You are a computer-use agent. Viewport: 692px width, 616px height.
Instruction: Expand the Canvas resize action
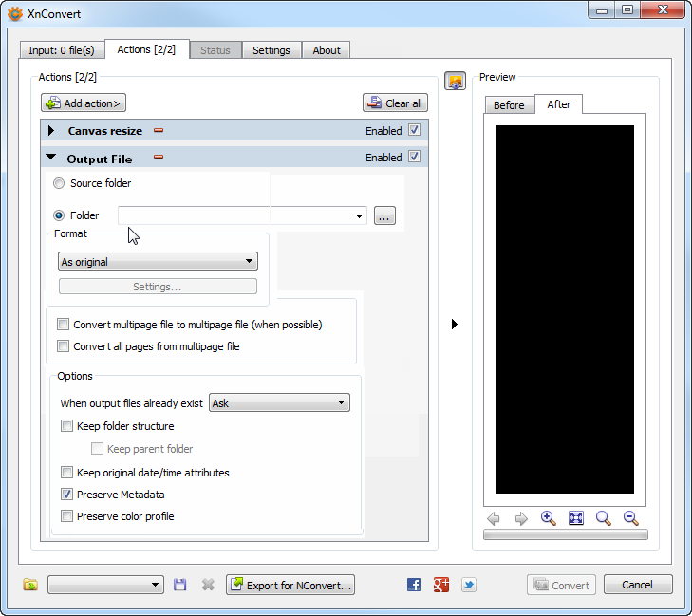coord(51,131)
